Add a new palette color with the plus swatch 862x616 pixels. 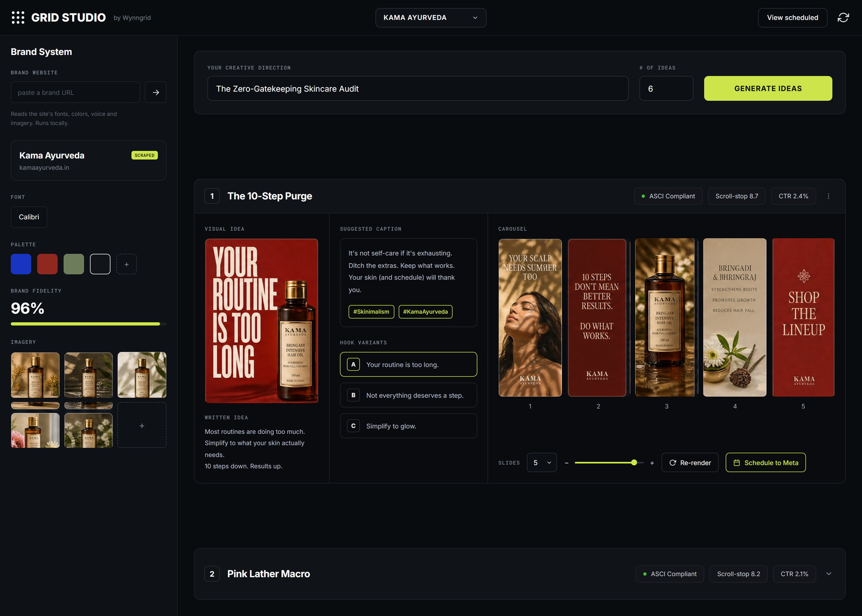tap(127, 264)
